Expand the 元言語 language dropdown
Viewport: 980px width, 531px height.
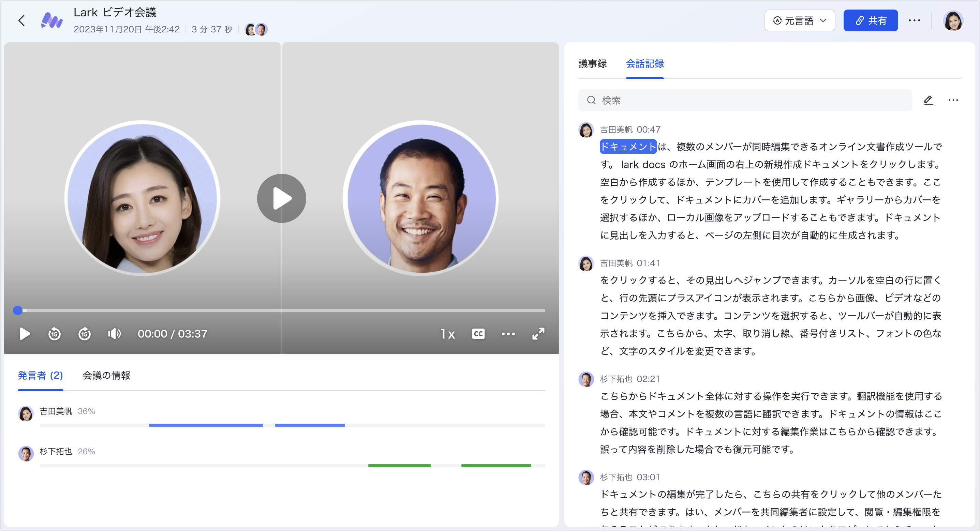tap(799, 20)
